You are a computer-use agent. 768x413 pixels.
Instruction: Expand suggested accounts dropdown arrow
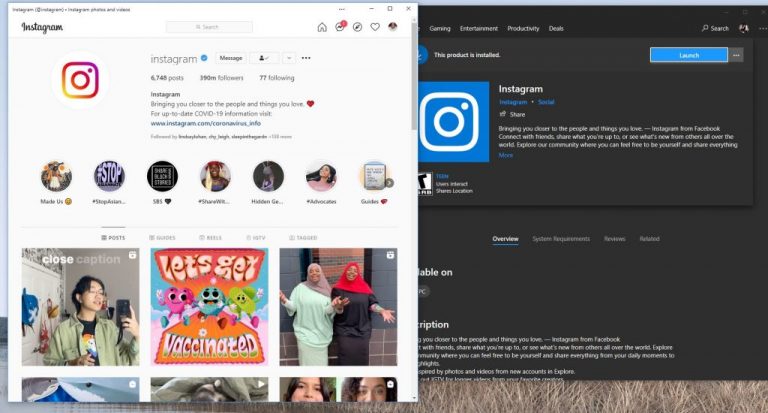click(289, 58)
